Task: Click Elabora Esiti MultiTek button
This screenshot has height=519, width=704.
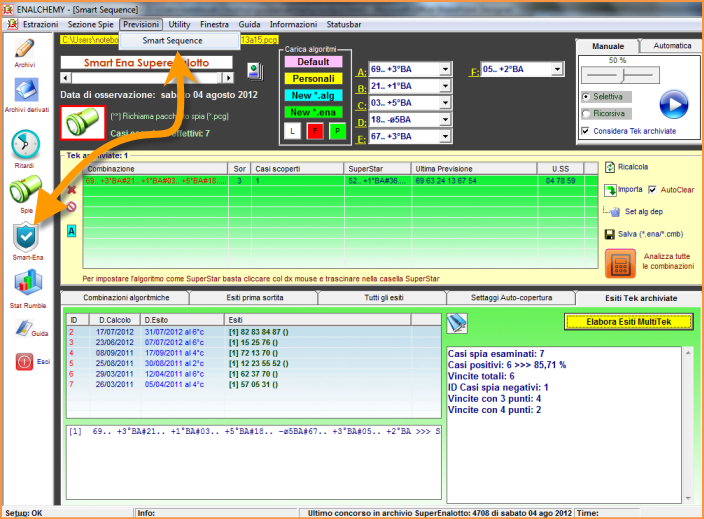Action: point(628,322)
